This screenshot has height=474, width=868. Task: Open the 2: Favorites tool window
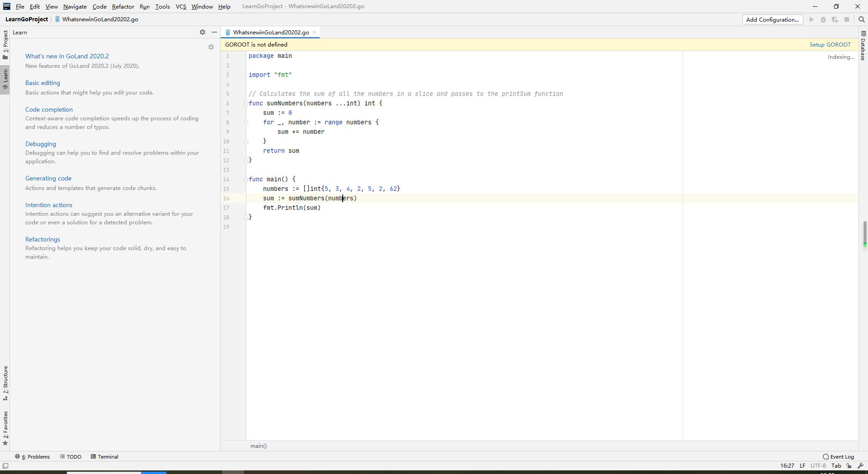(5, 428)
